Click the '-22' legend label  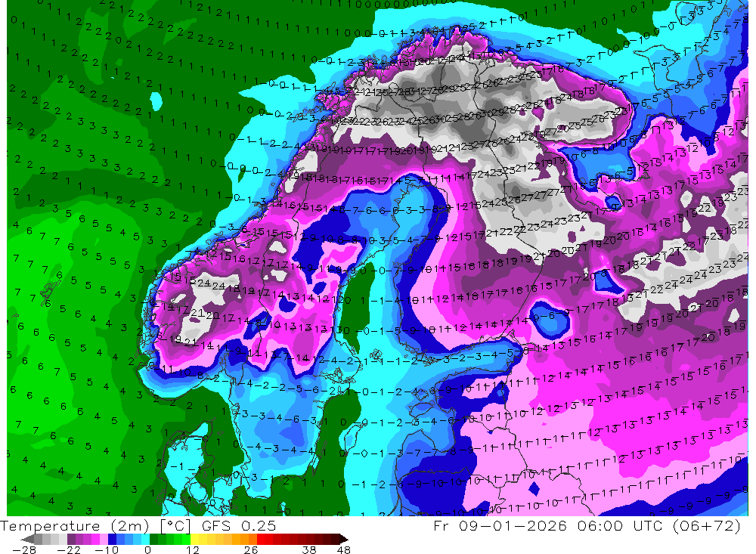click(69, 549)
